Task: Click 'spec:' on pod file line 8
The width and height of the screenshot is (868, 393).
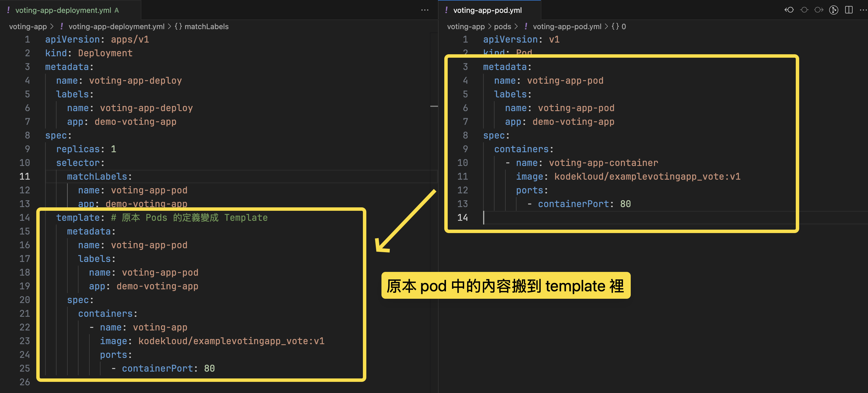Action: click(x=497, y=135)
